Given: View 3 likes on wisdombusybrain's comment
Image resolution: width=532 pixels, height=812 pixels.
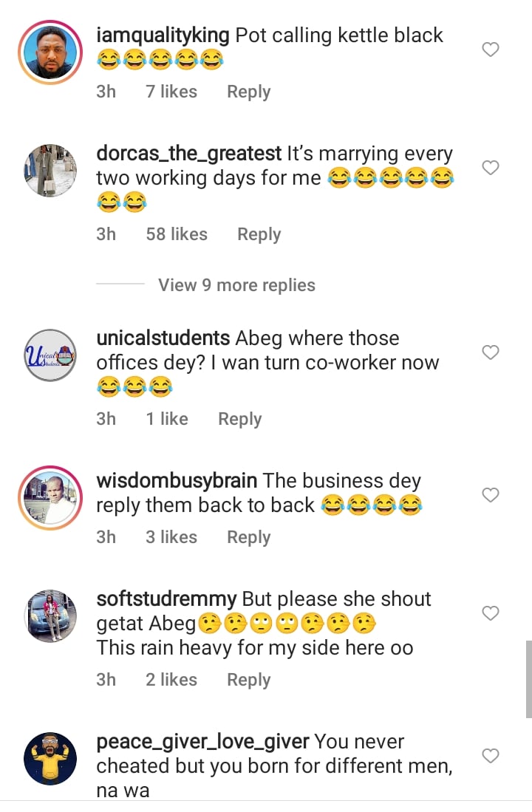Looking at the screenshot, I should click(x=171, y=537).
